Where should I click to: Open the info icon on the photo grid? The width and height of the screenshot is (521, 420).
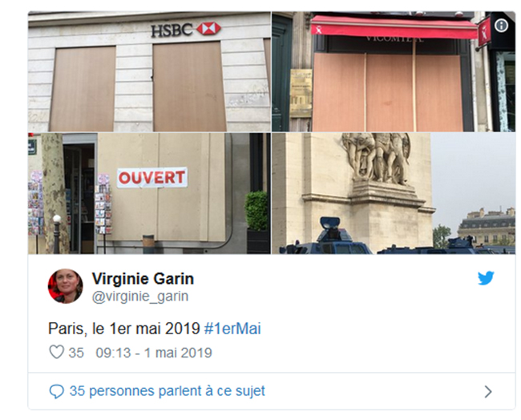click(x=501, y=26)
